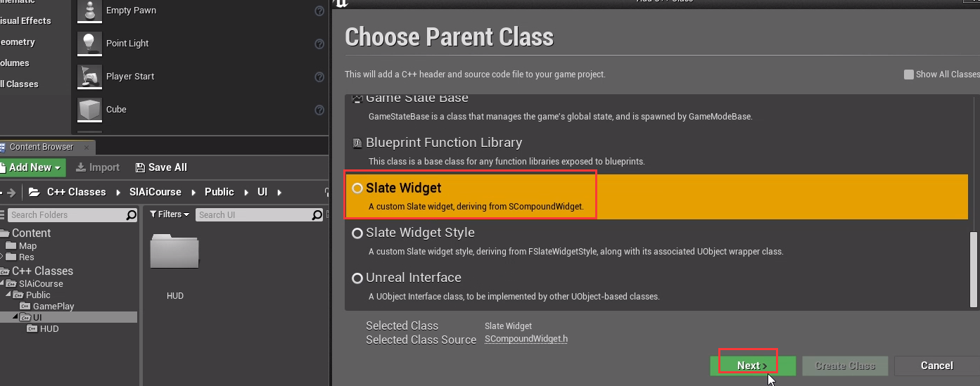Open the SCompoundWidget.h source link

526,339
